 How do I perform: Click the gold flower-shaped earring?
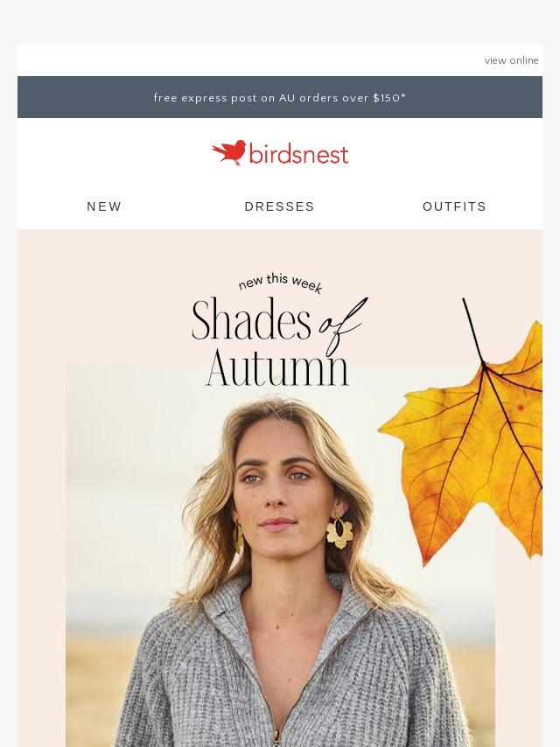339,533
